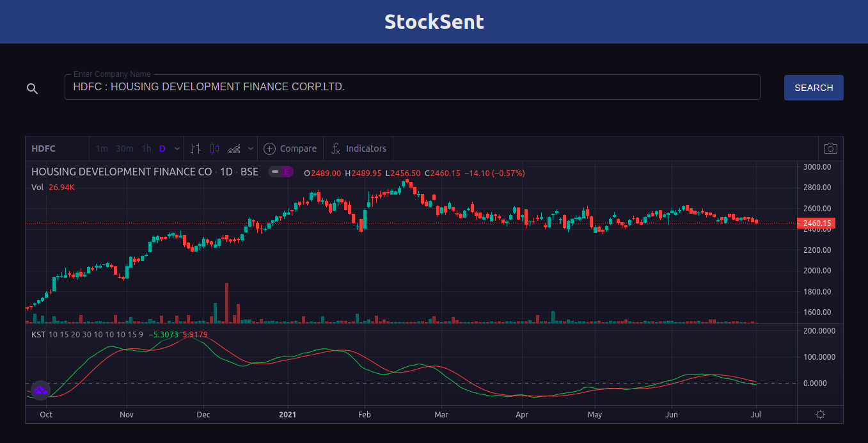Viewport: 868px width, 443px height.
Task: Toggle the earnings E pill switch
Action: [281, 172]
